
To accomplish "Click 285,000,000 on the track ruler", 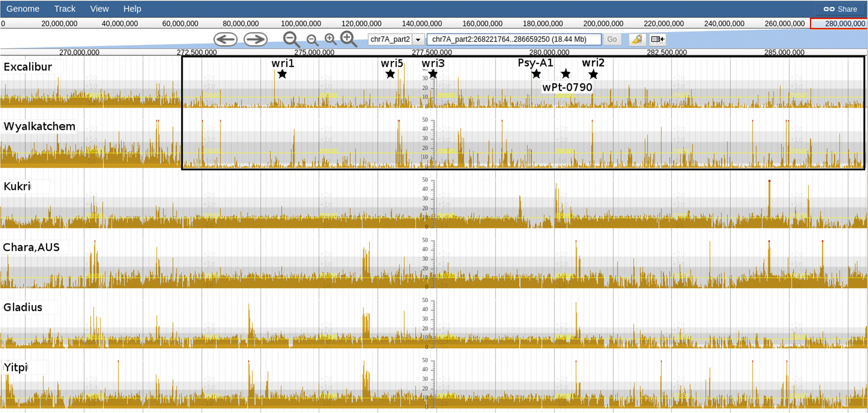I will click(784, 52).
